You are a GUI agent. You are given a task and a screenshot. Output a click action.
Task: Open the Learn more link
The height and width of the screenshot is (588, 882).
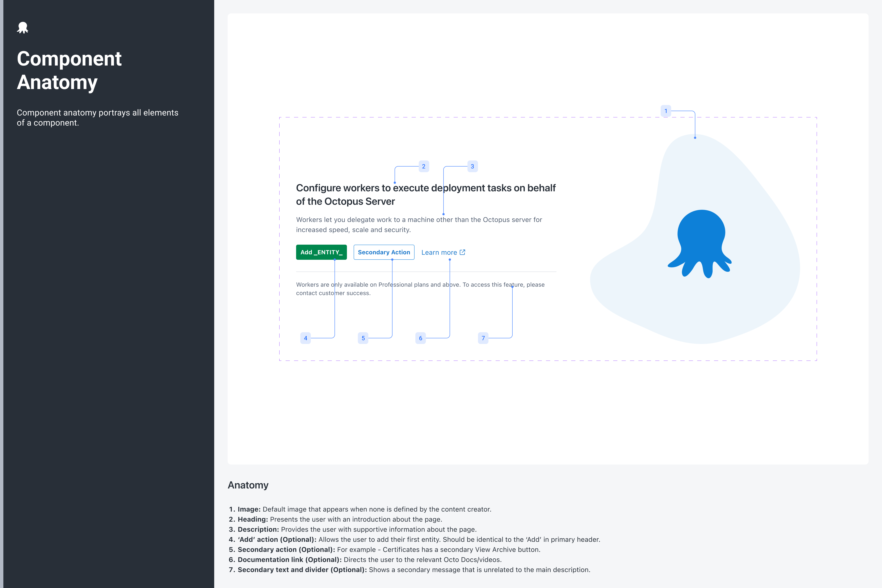[443, 253]
